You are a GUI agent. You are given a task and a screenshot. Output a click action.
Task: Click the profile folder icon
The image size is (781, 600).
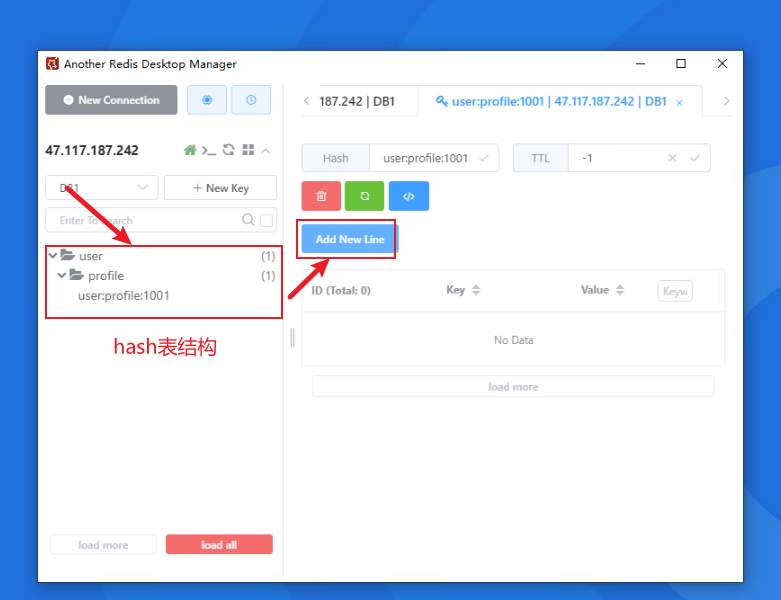click(76, 275)
